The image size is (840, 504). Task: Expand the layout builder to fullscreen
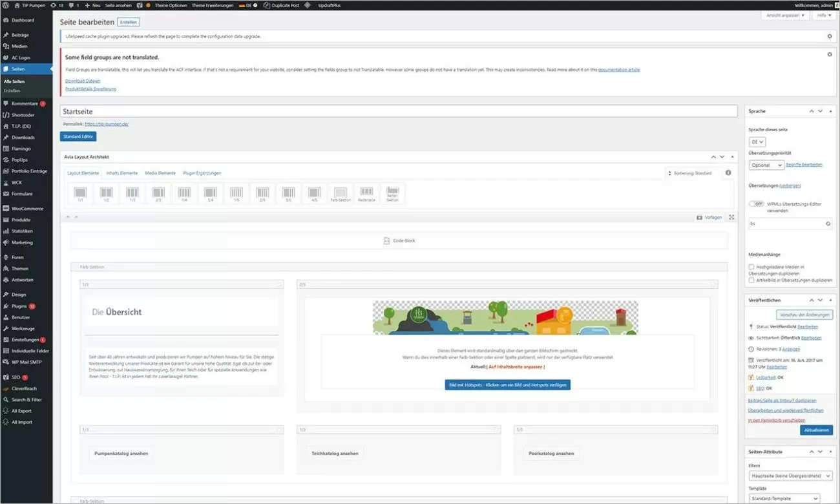tap(731, 217)
